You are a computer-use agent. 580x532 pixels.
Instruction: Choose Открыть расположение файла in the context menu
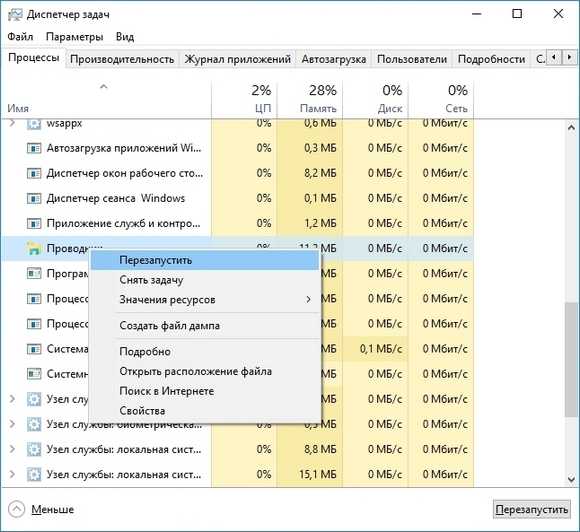205,371
